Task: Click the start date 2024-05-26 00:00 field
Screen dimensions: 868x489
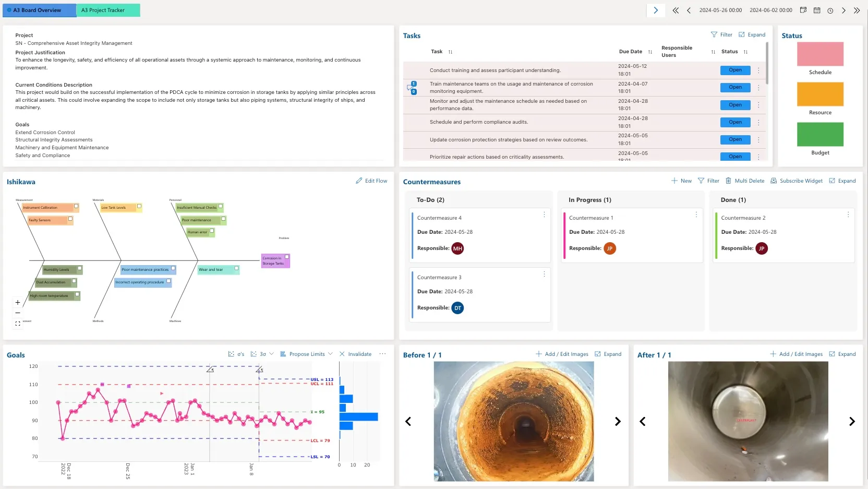Action: tap(720, 10)
